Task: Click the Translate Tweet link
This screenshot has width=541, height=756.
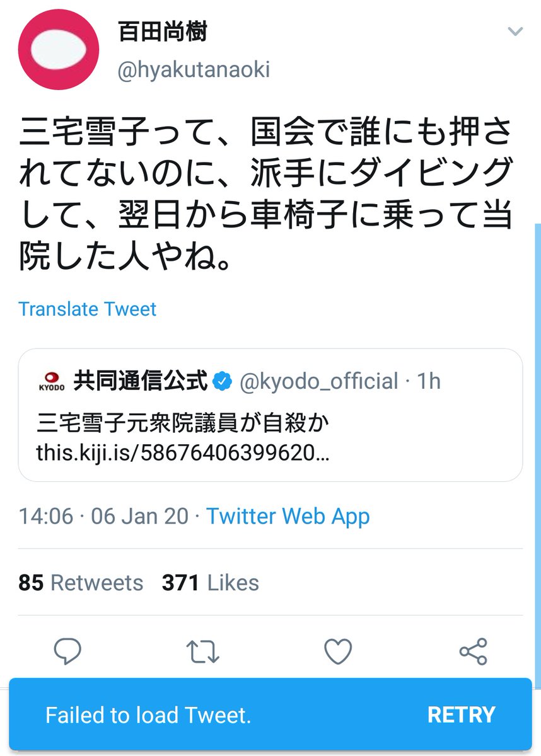Action: [87, 309]
